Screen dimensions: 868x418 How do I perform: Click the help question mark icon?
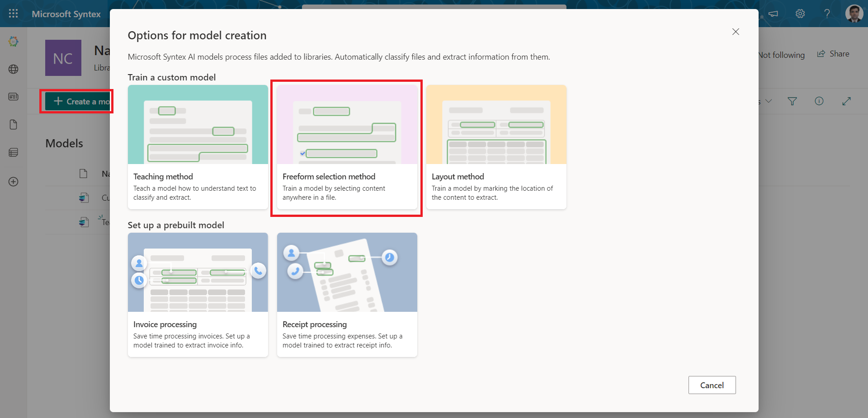click(827, 14)
